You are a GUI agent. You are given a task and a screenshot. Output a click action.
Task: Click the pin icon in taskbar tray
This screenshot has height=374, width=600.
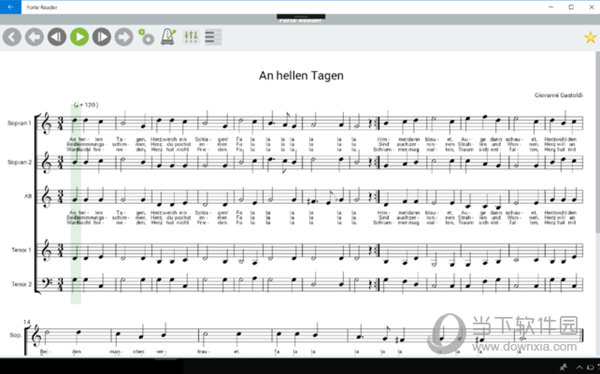click(564, 367)
